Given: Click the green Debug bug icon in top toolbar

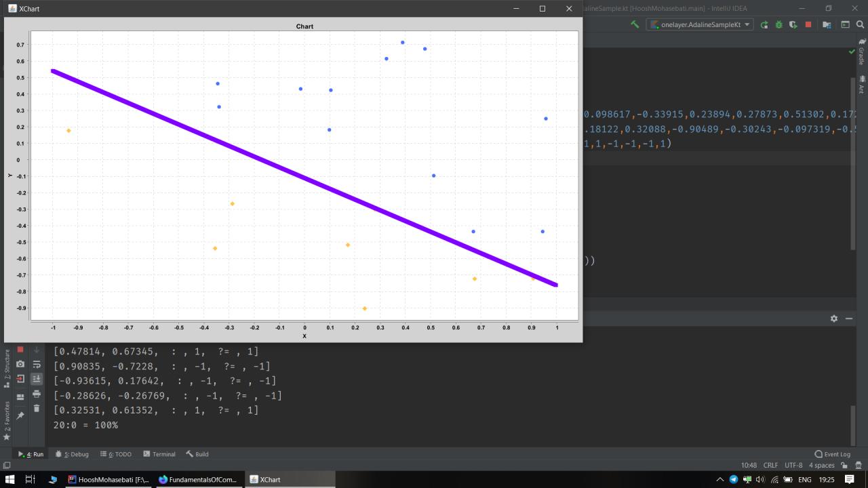Looking at the screenshot, I should 778,24.
